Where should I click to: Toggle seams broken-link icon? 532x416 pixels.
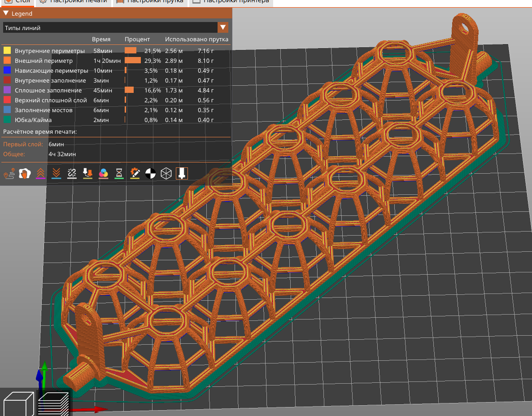click(72, 173)
